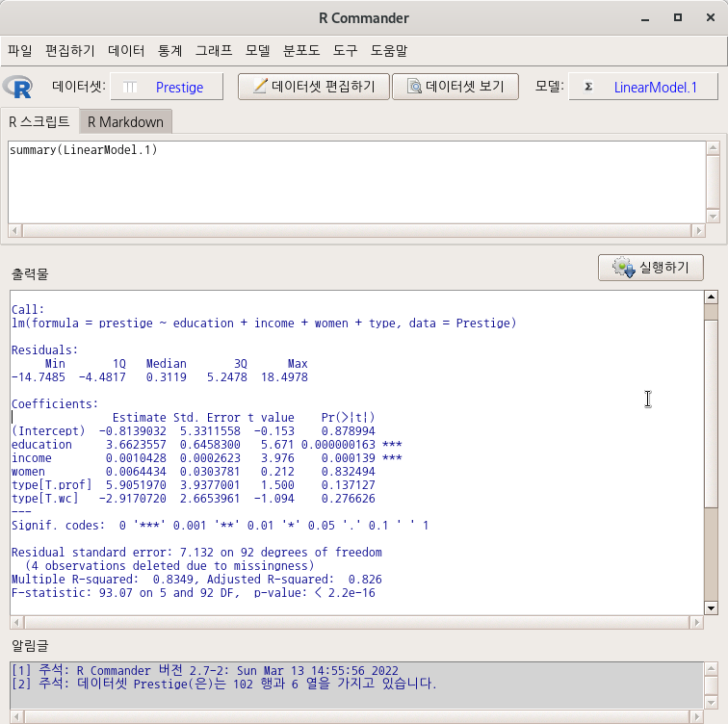Click the summary(LinearModel.1) script line
The height and width of the screenshot is (724, 728).
pyautogui.click(x=84, y=150)
